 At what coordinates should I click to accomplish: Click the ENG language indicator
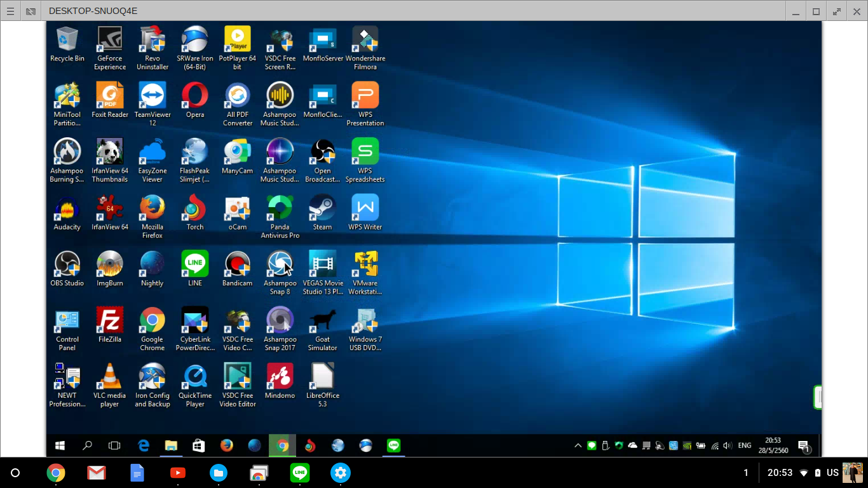coord(745,446)
